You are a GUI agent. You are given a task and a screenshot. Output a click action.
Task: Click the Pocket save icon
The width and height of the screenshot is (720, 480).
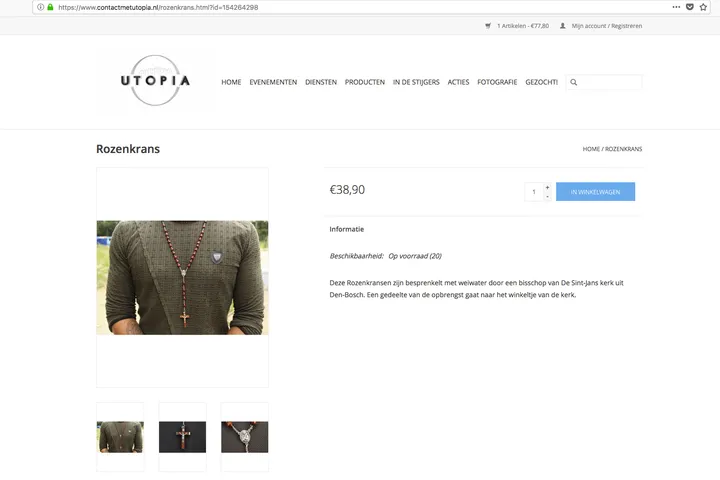coord(690,7)
